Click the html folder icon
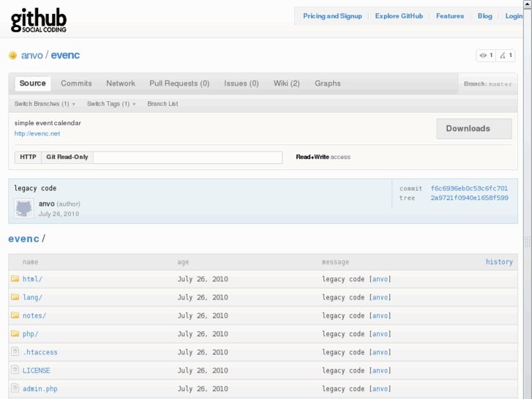 (x=15, y=278)
